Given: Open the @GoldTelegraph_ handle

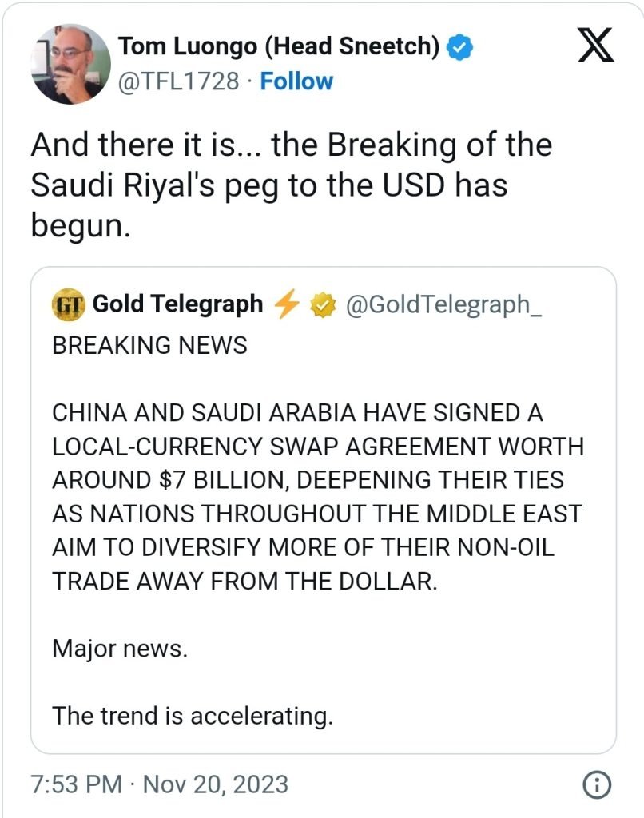Looking at the screenshot, I should point(443,304).
